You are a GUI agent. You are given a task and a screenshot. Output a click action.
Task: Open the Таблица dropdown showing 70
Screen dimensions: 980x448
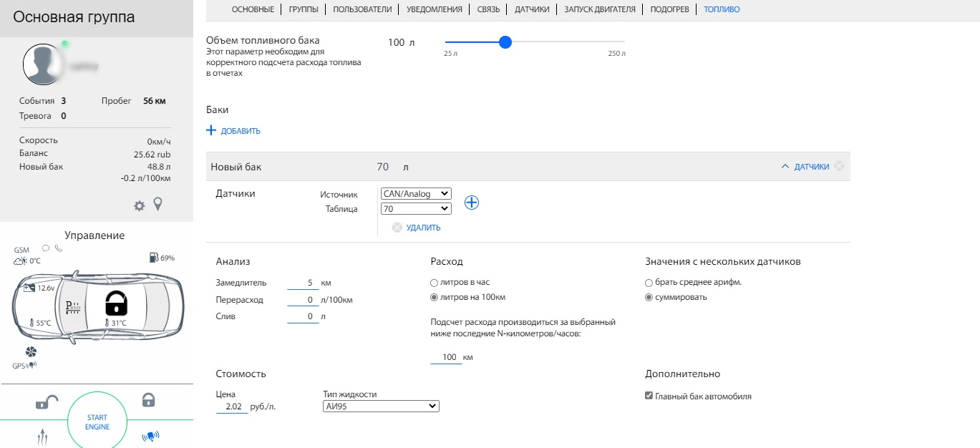416,209
